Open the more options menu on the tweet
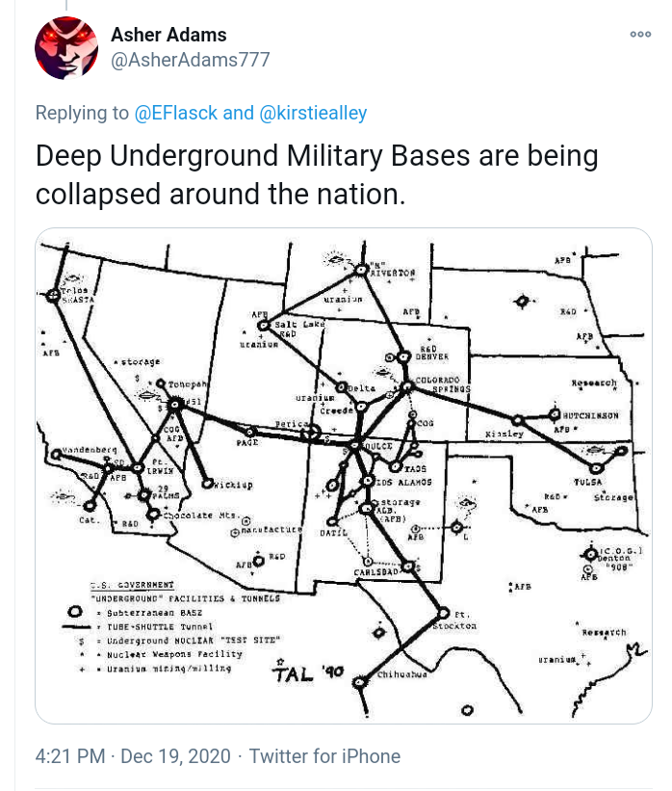672x791 pixels. 640,34
